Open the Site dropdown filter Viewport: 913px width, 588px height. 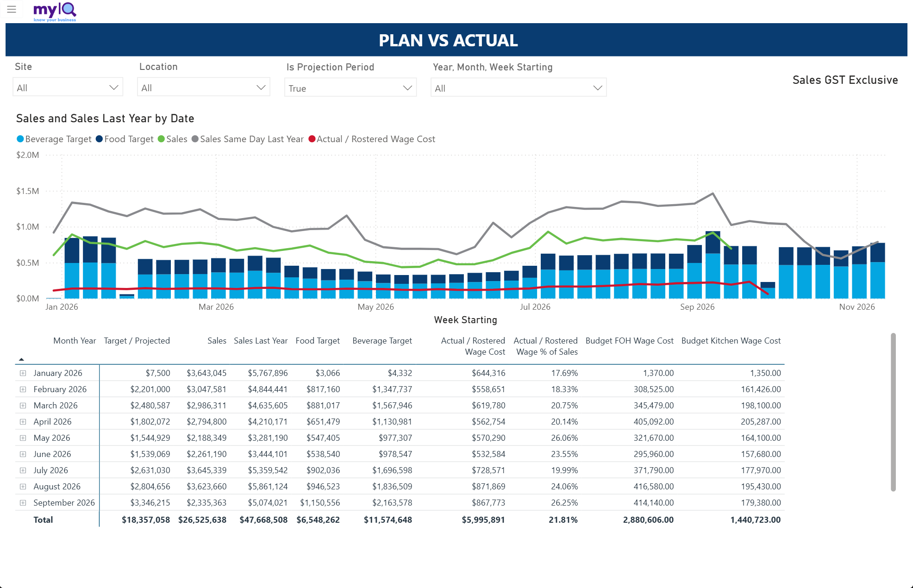pos(68,88)
